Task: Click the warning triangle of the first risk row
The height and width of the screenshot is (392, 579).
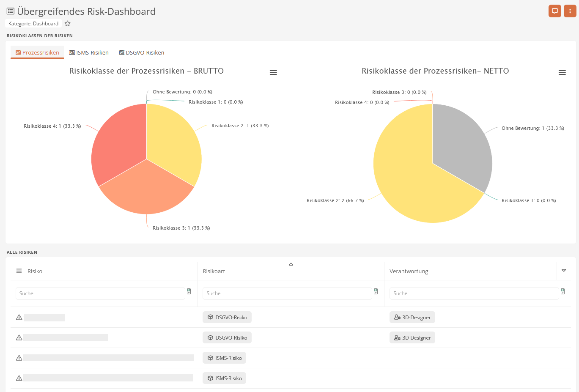Action: pyautogui.click(x=19, y=317)
